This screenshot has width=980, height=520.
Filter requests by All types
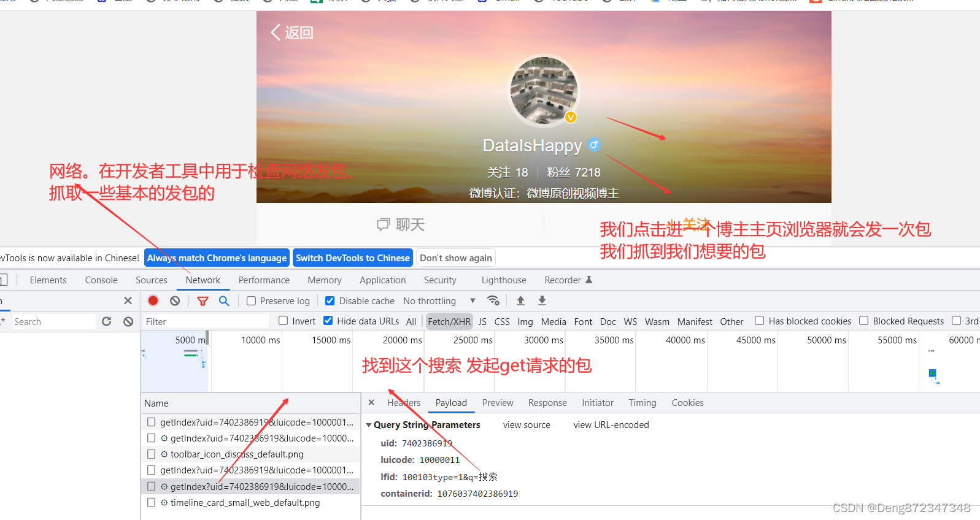pyautogui.click(x=411, y=321)
